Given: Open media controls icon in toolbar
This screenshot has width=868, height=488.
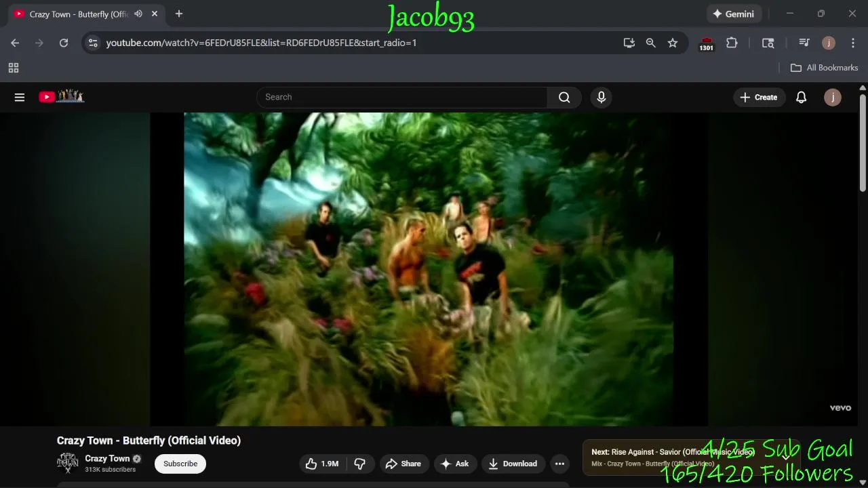Looking at the screenshot, I should pyautogui.click(x=804, y=43).
